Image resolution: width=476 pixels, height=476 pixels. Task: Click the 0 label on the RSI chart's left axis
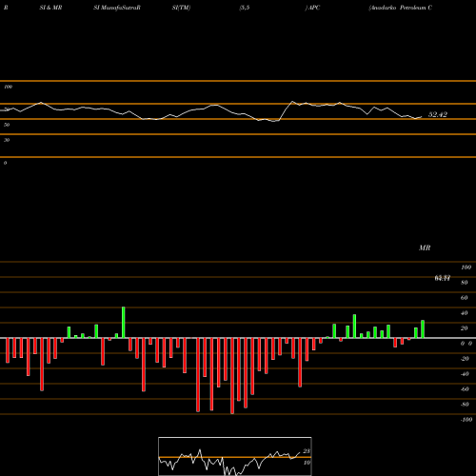point(5,163)
